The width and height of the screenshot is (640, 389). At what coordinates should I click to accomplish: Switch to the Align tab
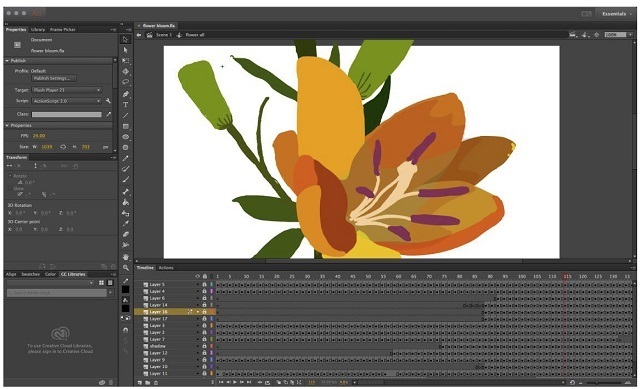[11, 274]
